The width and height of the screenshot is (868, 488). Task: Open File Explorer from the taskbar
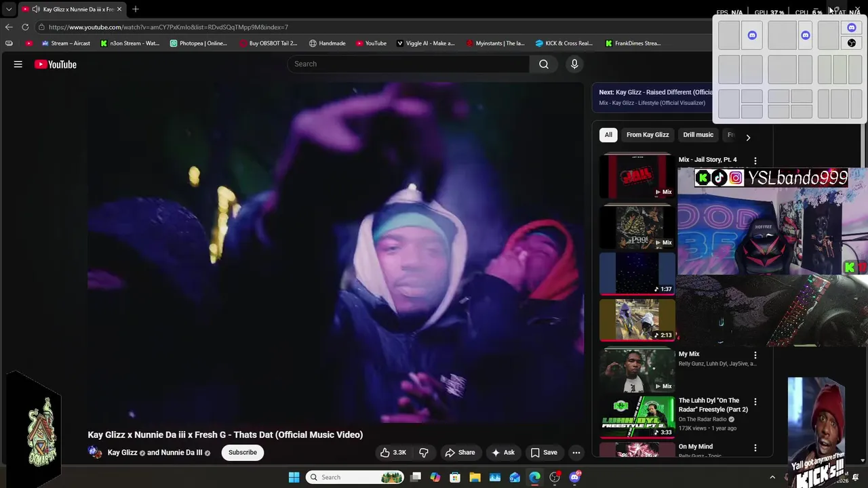click(475, 477)
